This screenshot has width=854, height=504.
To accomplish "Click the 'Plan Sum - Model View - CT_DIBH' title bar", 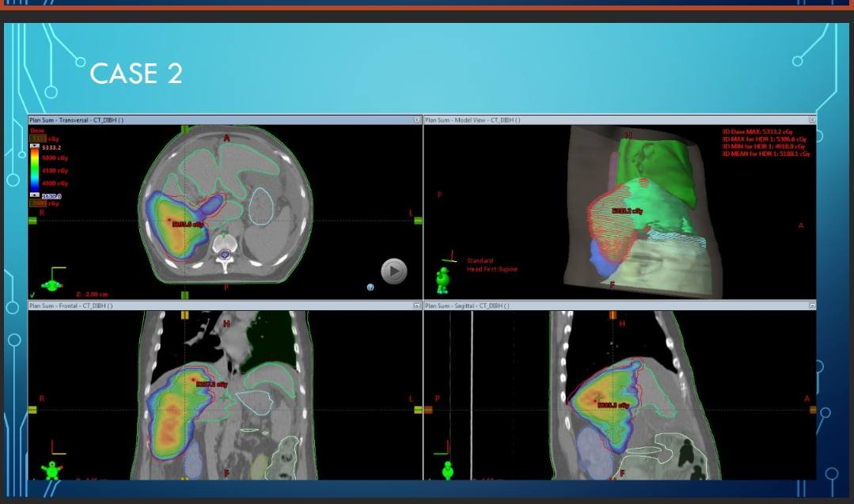I will coord(620,120).
